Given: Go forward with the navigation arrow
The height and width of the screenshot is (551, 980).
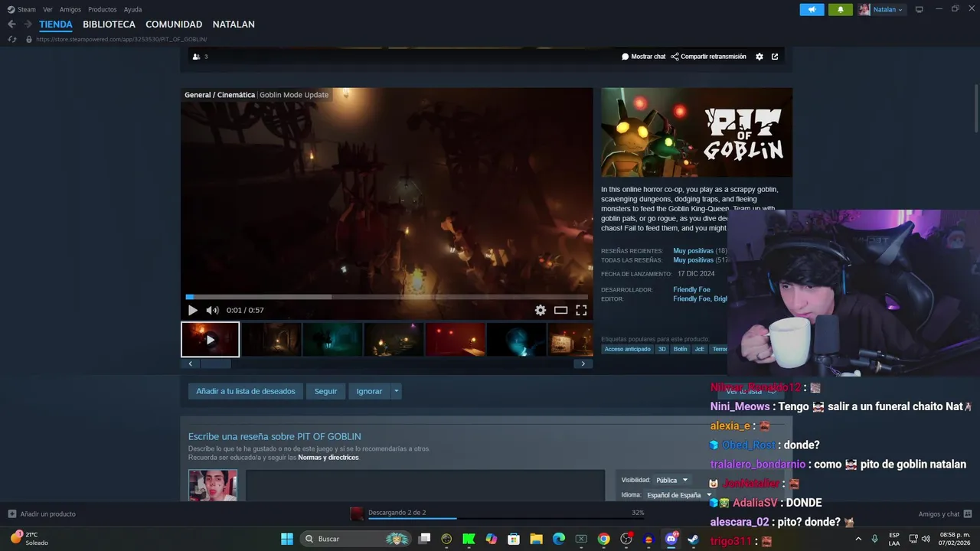Looking at the screenshot, I should pos(28,24).
